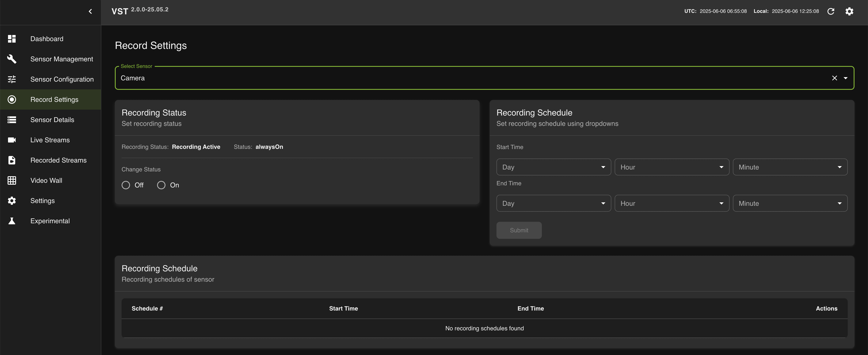Open settings gear in top-right corner
868x355 pixels.
pyautogui.click(x=849, y=11)
